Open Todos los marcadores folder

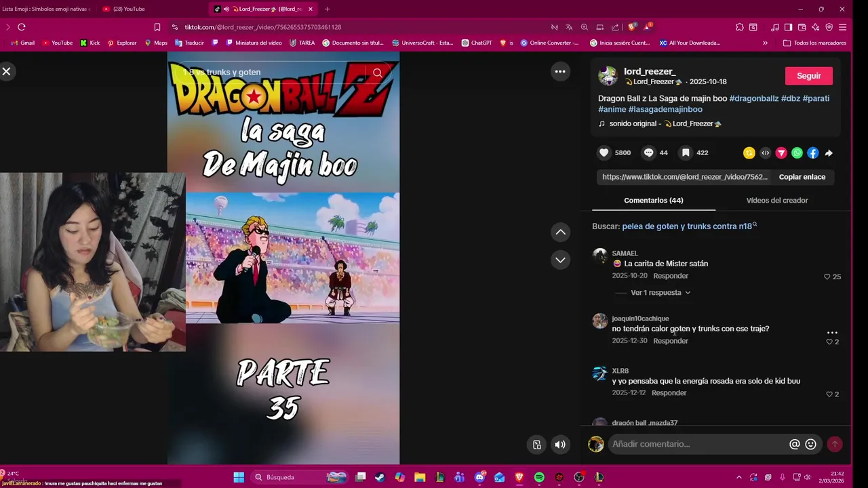coord(814,43)
